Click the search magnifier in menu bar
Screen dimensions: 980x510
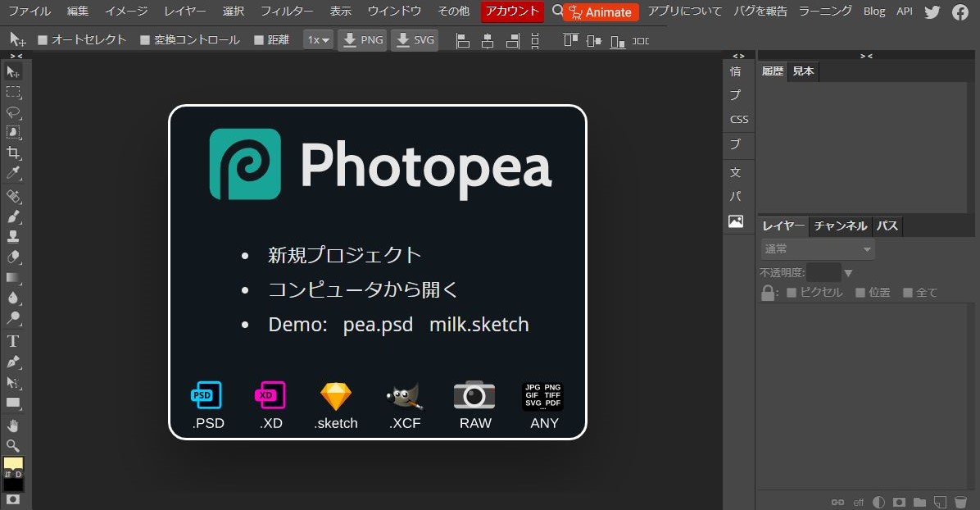click(557, 11)
